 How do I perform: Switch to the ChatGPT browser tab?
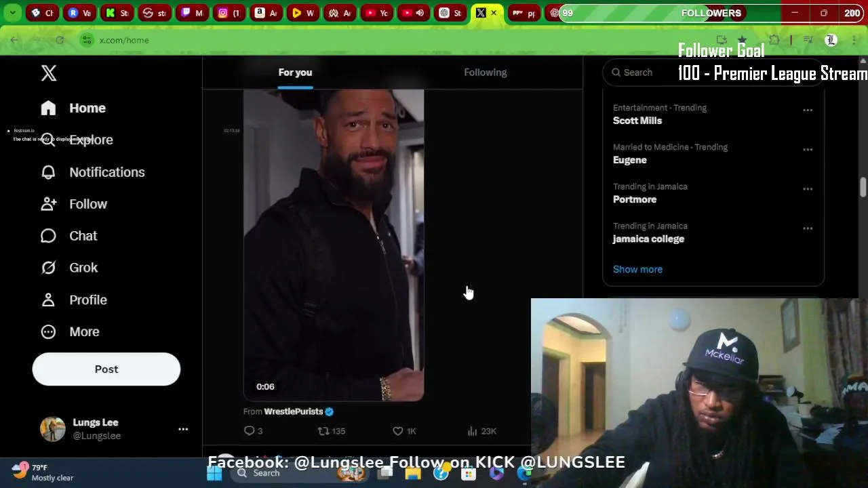pyautogui.click(x=450, y=13)
